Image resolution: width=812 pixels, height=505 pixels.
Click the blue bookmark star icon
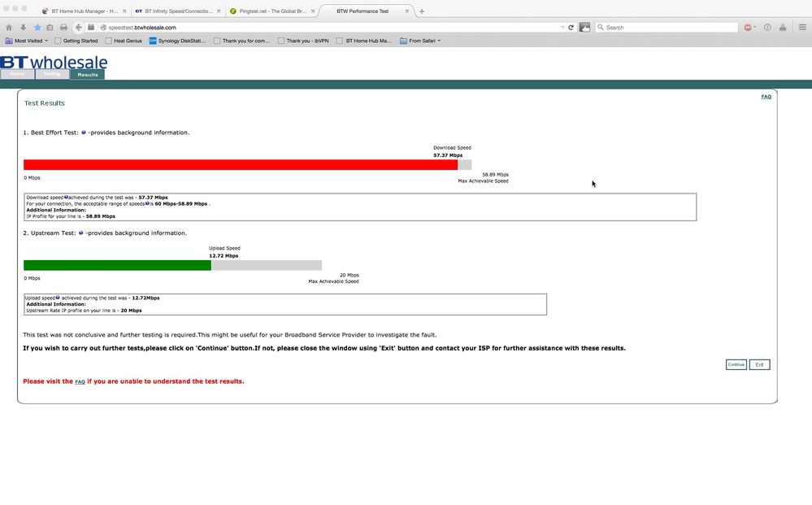37,28
